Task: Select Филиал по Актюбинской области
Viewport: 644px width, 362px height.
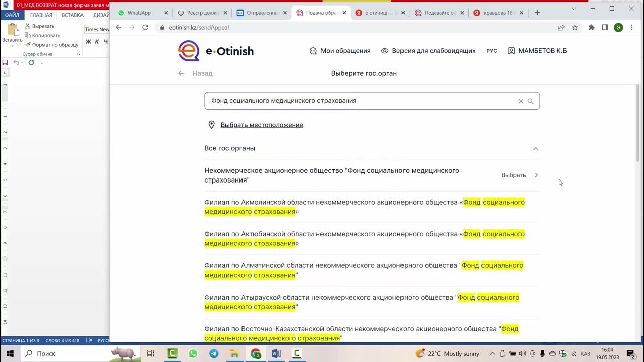Action: (372, 239)
